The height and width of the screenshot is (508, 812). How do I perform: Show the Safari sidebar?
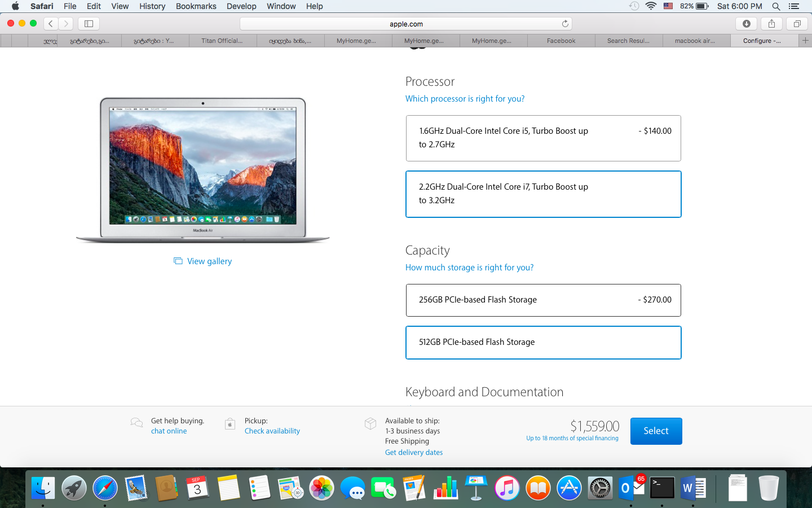pyautogui.click(x=89, y=24)
